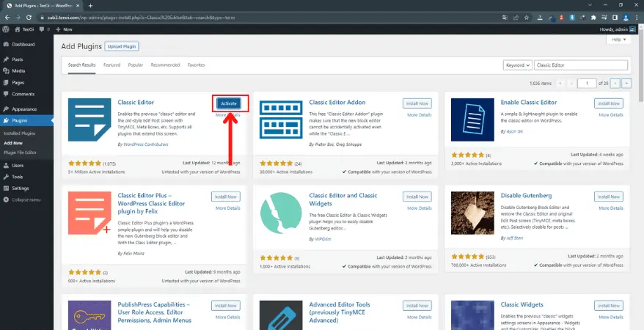This screenshot has height=330, width=644.
Task: Click the Classic Editor Plus plugin icon
Action: point(89,213)
